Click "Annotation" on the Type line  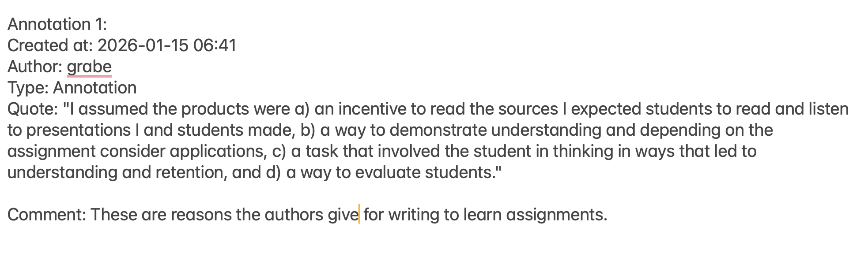94,88
